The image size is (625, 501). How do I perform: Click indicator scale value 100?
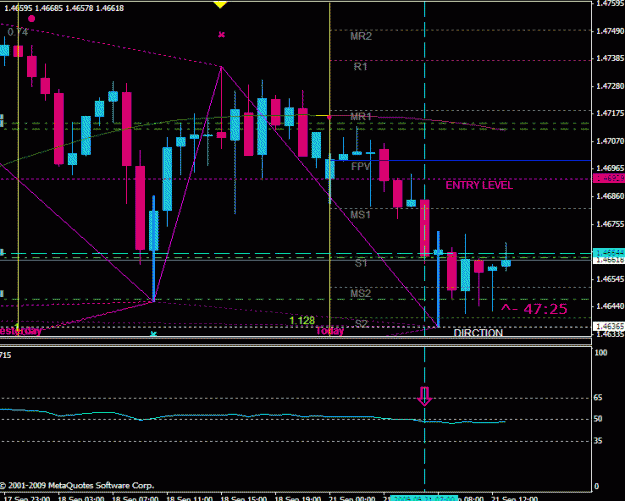click(601, 353)
